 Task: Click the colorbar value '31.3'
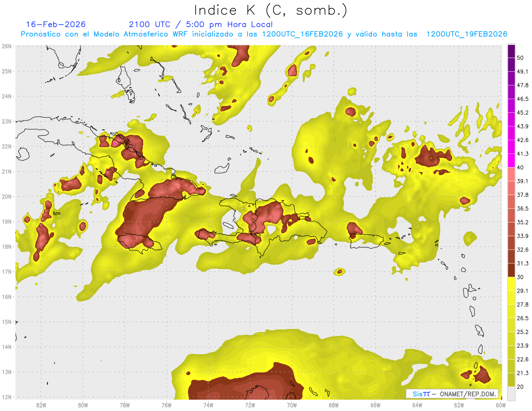point(523,263)
